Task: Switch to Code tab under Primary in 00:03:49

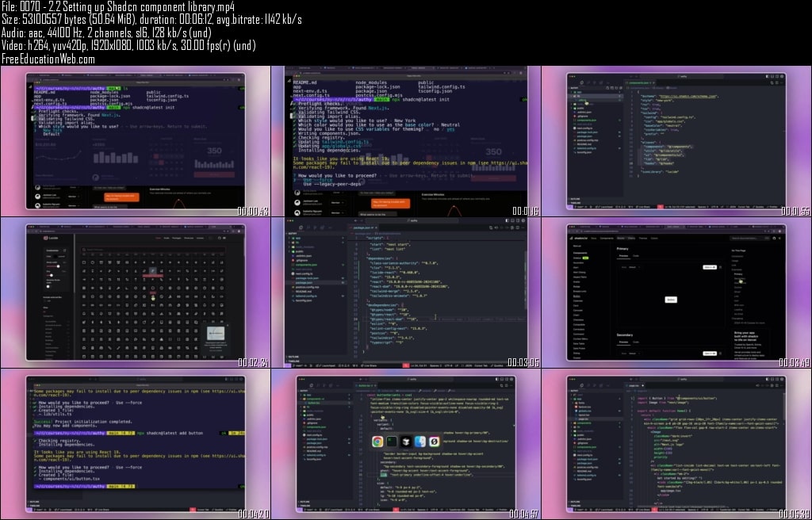Action: coord(636,256)
